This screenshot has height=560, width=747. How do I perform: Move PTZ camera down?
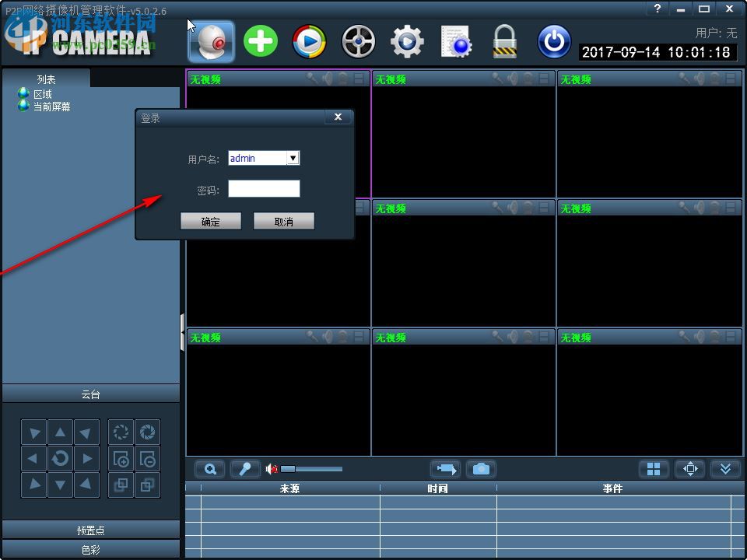[60, 485]
